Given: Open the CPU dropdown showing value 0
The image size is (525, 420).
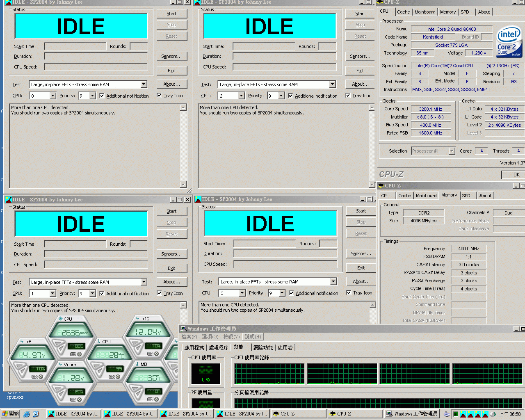Looking at the screenshot, I should pos(52,96).
